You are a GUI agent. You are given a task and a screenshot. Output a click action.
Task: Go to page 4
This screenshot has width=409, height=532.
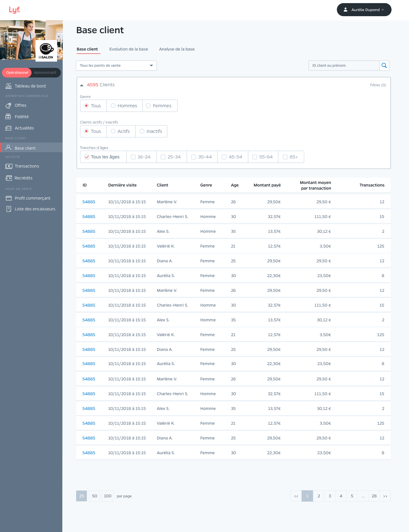coord(341,496)
